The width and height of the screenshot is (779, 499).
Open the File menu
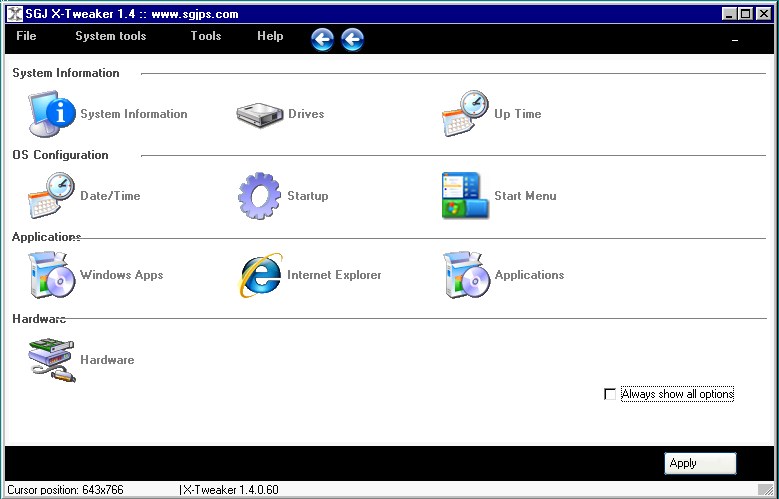point(26,36)
